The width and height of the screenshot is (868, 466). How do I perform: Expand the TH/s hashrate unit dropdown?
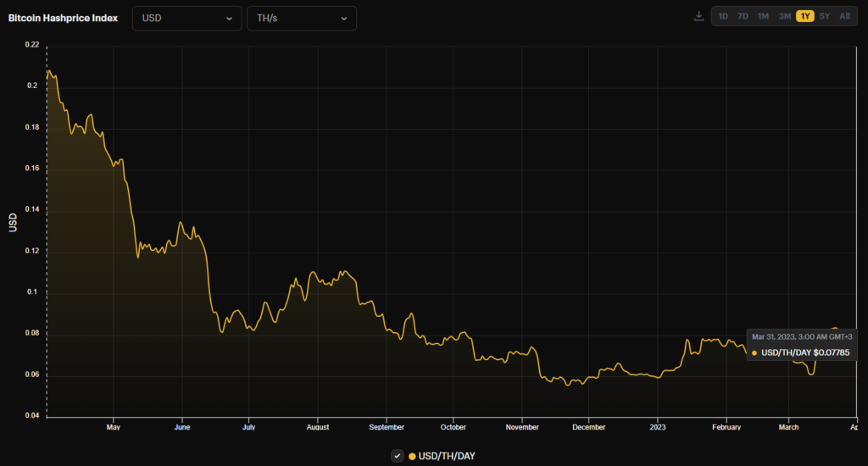click(301, 19)
